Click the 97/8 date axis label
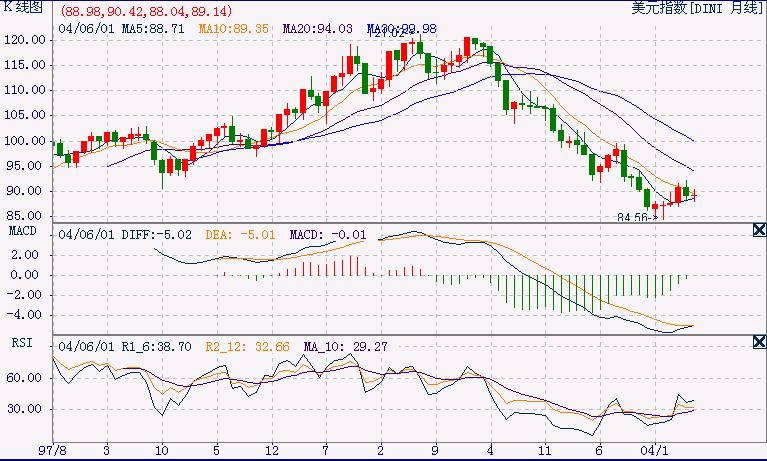767x461 pixels. (52, 450)
